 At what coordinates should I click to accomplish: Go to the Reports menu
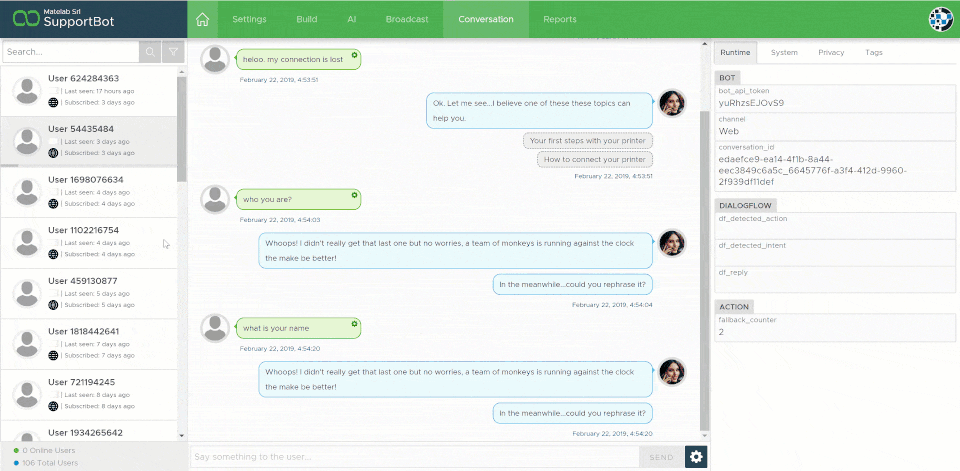click(560, 19)
